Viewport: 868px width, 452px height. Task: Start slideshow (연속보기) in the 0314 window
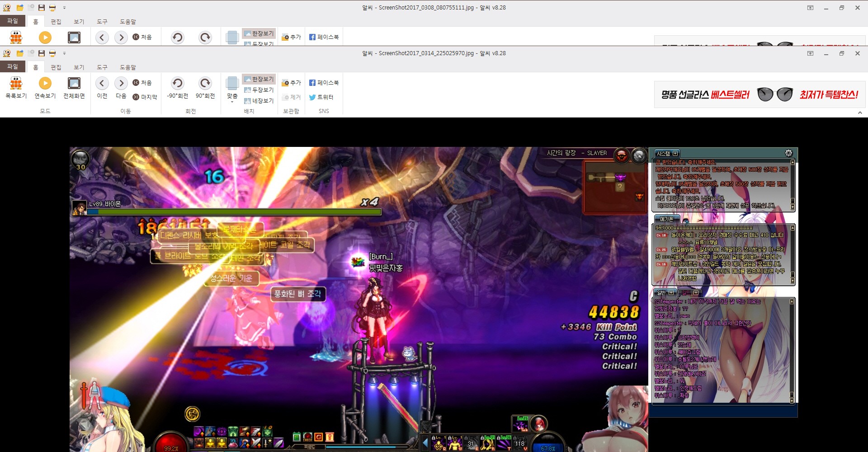[45, 88]
